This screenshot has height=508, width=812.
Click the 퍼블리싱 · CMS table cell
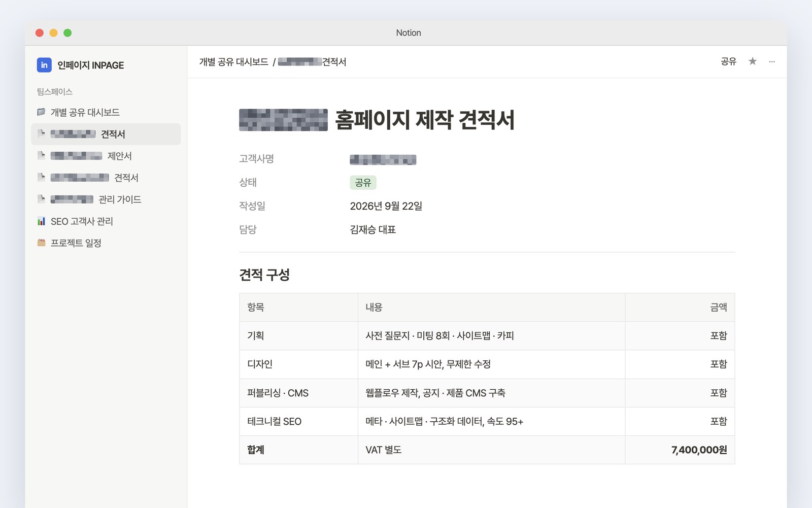click(299, 393)
